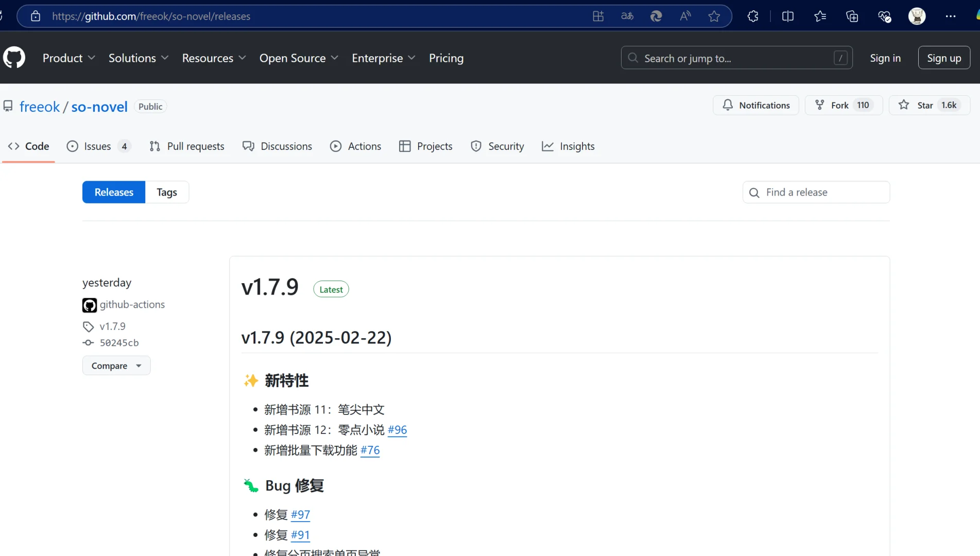Image resolution: width=980 pixels, height=556 pixels.
Task: Star the so-novel repository
Action: [930, 105]
